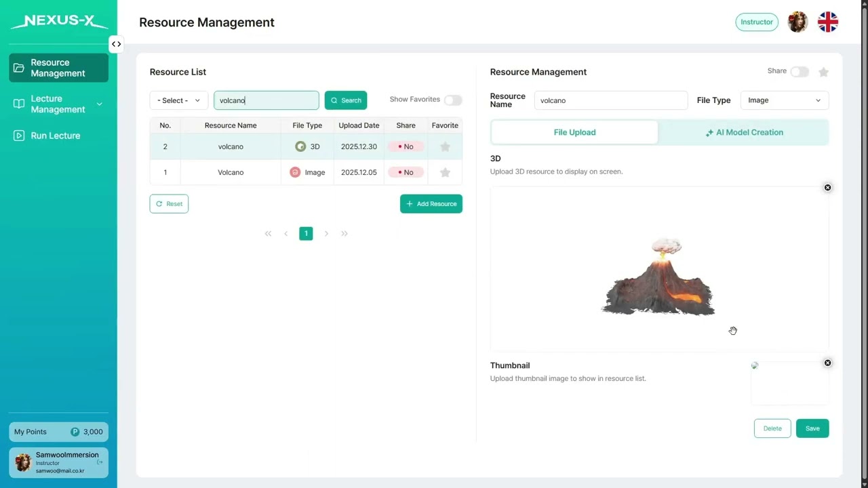
Task: Click the logout icon beside SamwooImmersion
Action: [100, 462]
